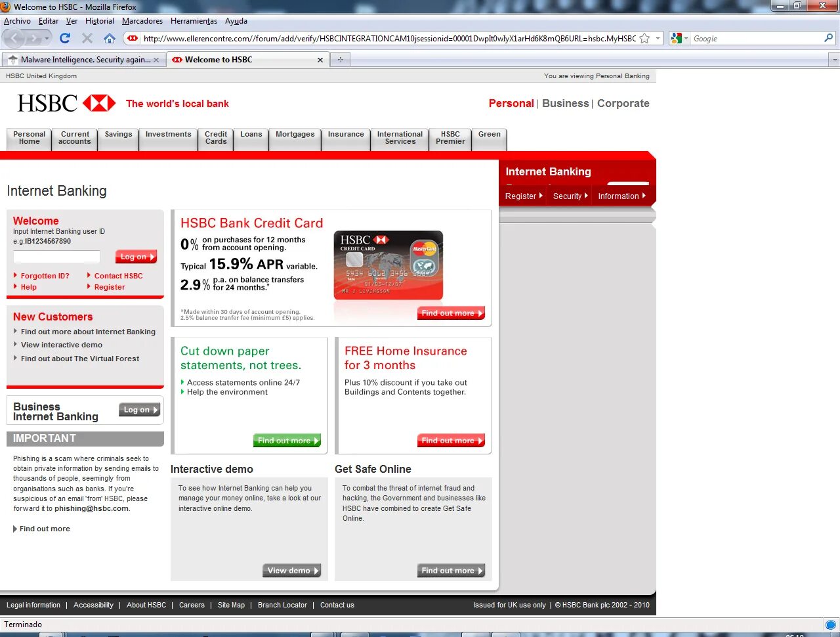Open the Google search engine selector
The height and width of the screenshot is (637, 840).
(680, 38)
